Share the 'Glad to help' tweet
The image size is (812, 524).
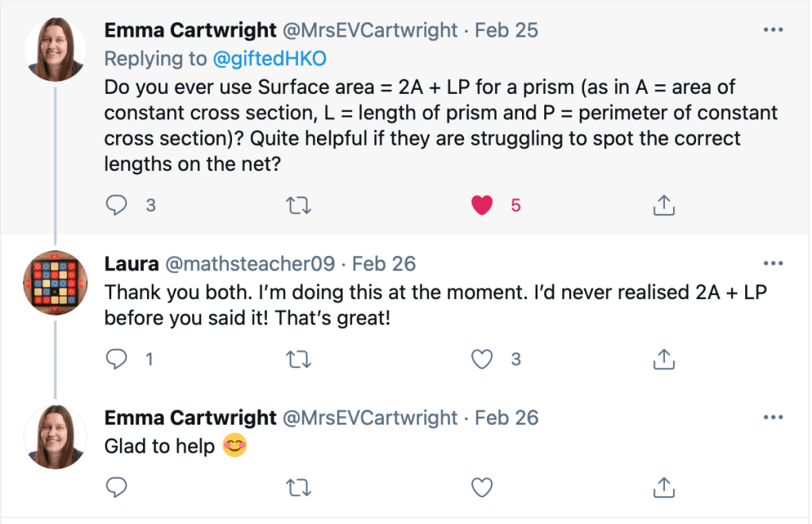(x=663, y=485)
